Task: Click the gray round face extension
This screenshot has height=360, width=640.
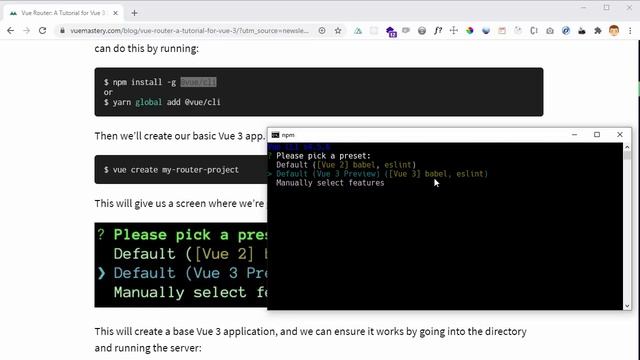Action: click(422, 31)
